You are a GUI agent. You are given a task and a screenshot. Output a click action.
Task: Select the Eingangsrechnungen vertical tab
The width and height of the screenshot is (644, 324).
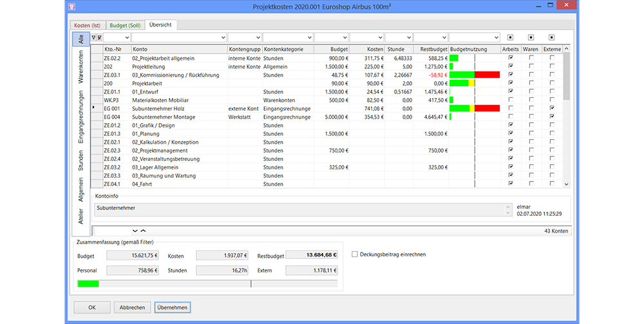coord(81,117)
